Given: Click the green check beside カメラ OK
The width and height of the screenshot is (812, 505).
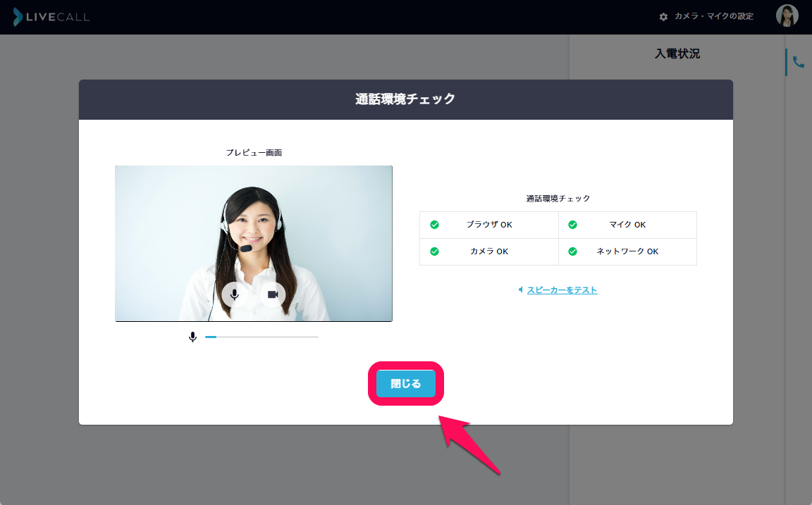Looking at the screenshot, I should point(434,251).
